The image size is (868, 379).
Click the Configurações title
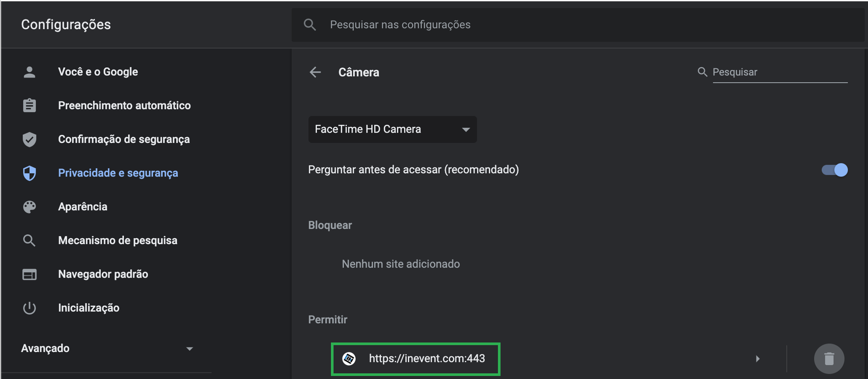(x=66, y=25)
